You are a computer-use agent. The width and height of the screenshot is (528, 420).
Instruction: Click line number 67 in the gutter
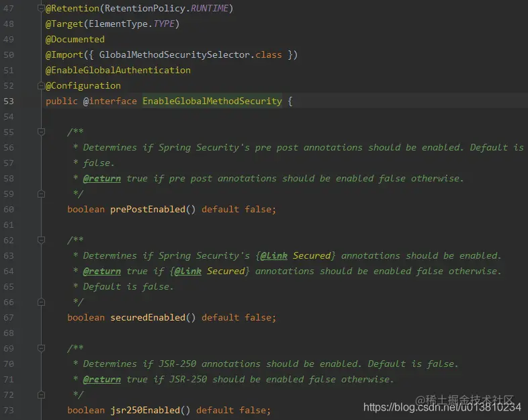click(9, 318)
